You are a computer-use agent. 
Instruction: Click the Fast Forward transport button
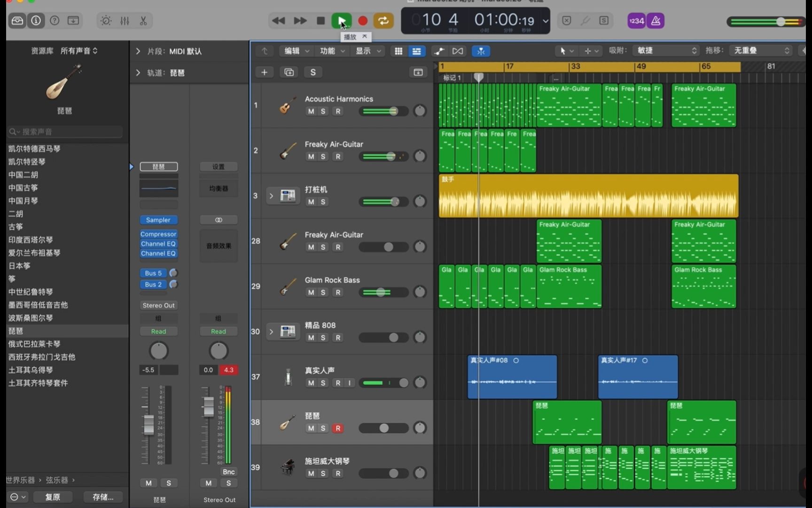(x=300, y=21)
